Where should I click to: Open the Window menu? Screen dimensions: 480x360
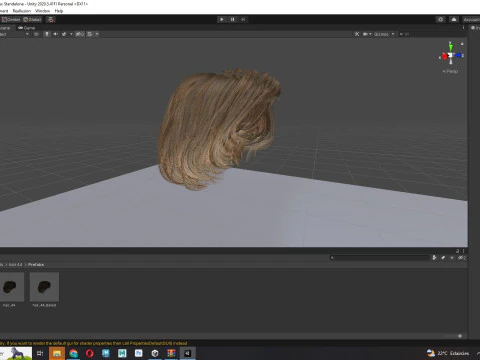42,11
